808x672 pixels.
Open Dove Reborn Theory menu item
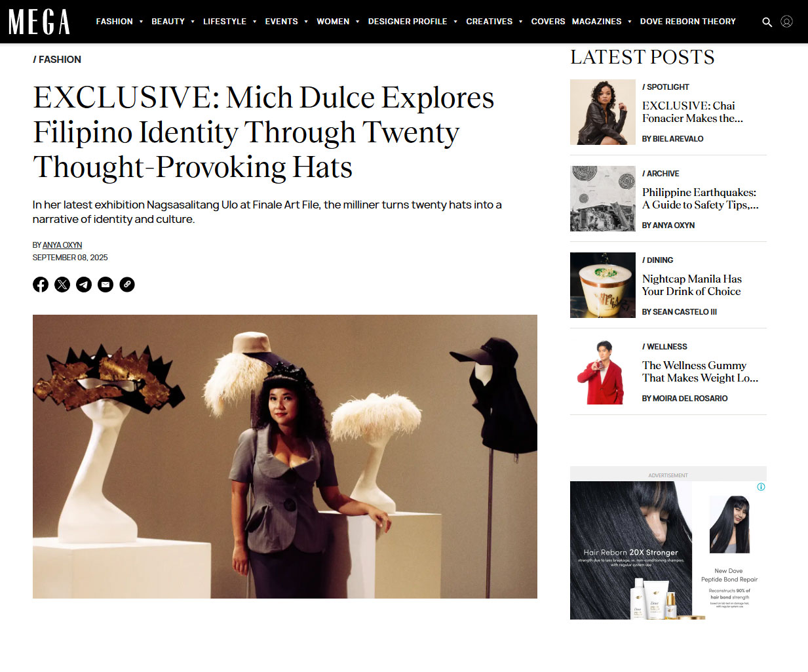click(x=687, y=22)
